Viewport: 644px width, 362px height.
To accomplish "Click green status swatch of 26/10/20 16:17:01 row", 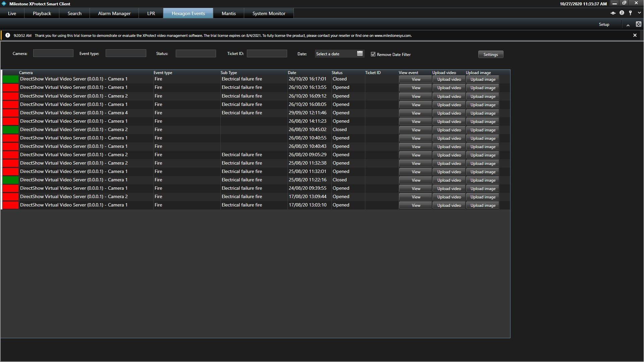I will [10, 79].
